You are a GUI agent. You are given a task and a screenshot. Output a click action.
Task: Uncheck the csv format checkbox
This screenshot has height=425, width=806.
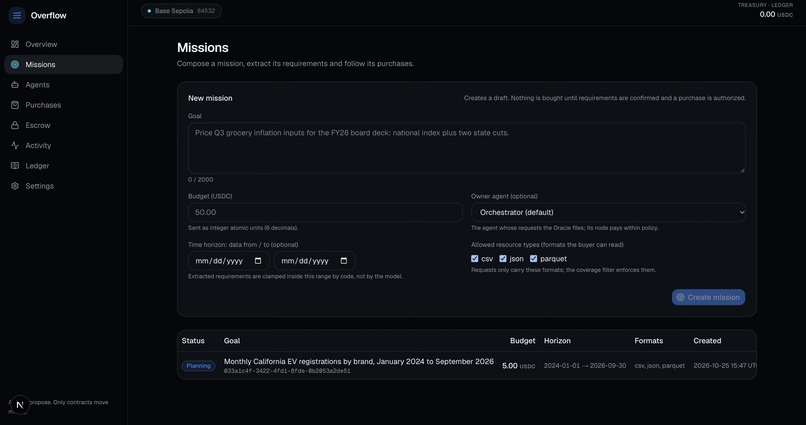474,258
